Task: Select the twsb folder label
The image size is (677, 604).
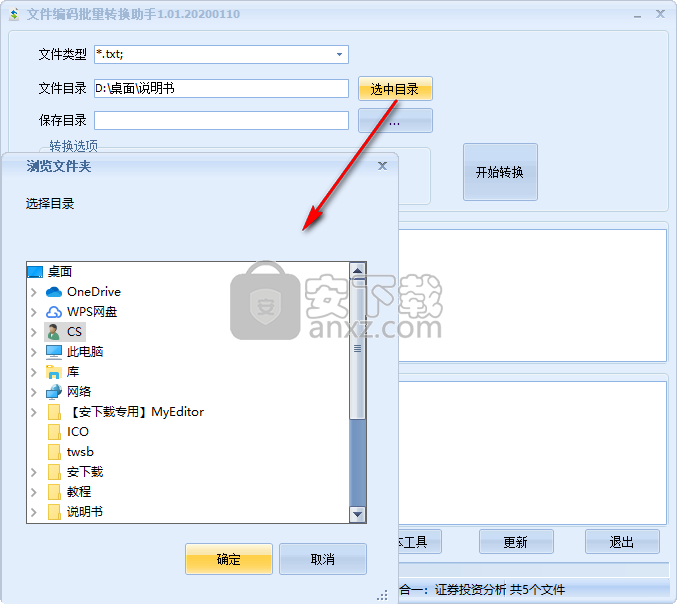Action: [x=80, y=452]
